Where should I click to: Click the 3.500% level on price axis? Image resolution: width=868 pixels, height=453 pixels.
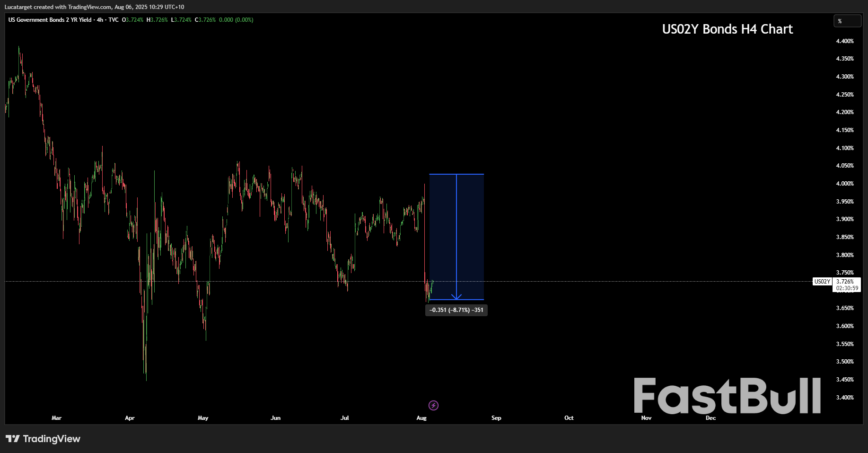point(845,362)
